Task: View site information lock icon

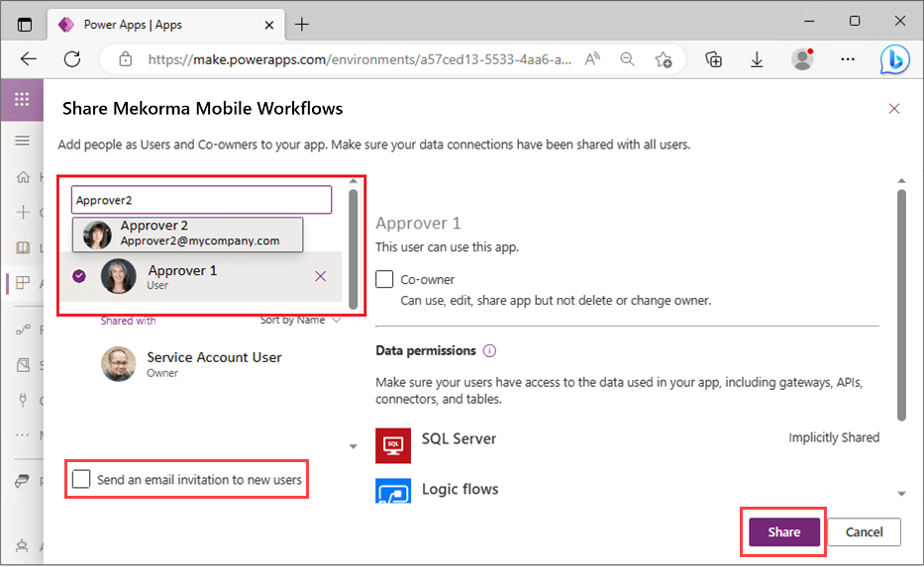Action: tap(126, 59)
